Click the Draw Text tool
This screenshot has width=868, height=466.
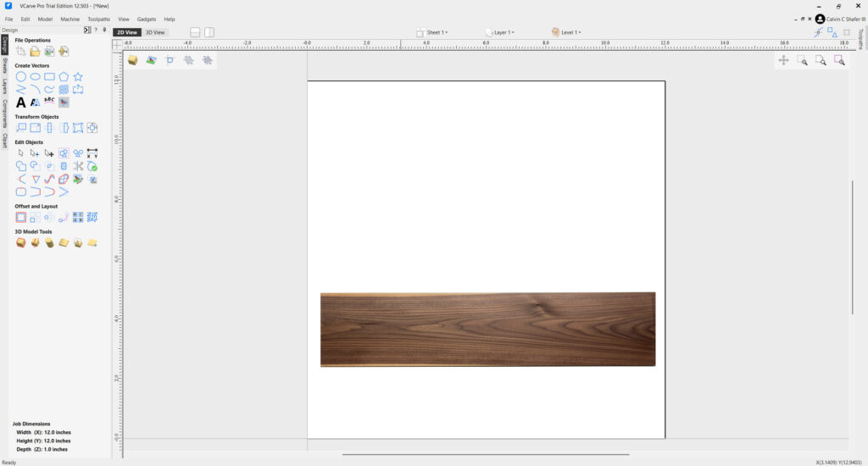(21, 102)
